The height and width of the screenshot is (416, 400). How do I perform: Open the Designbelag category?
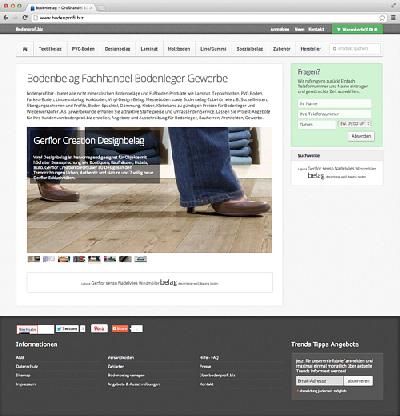tap(117, 49)
